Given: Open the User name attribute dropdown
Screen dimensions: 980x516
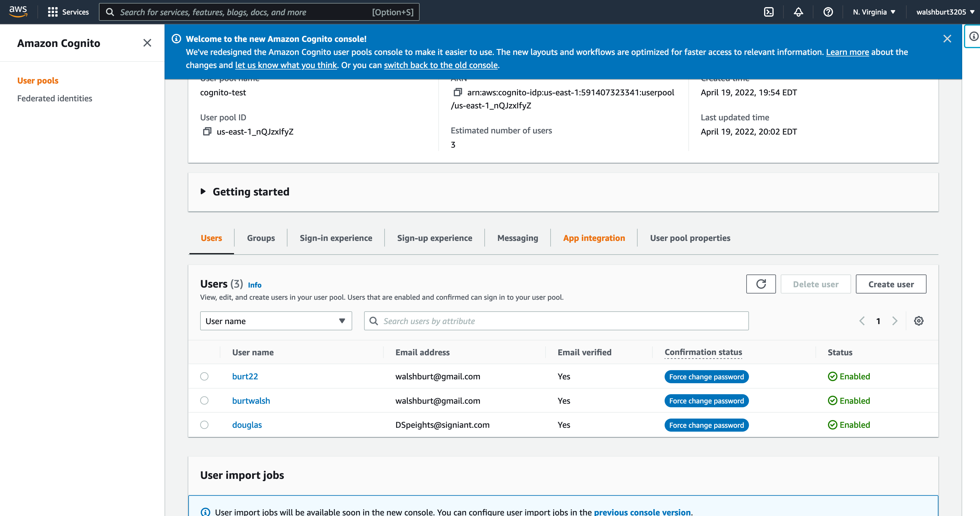Looking at the screenshot, I should 276,321.
